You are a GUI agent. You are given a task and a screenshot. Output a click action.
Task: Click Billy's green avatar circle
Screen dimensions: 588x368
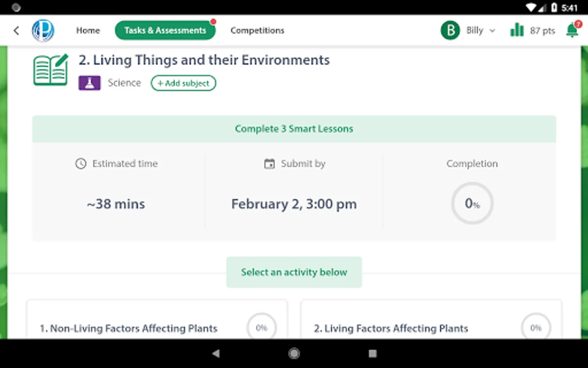pos(450,30)
